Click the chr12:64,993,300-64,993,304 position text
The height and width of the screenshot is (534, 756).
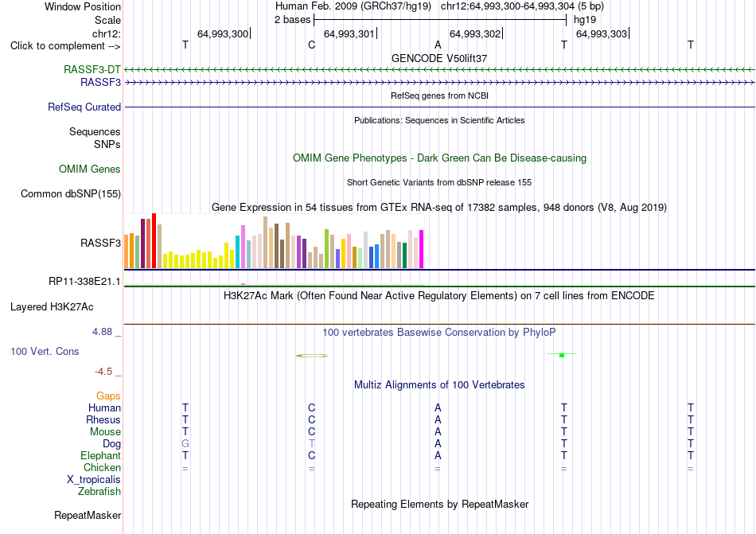(x=522, y=6)
